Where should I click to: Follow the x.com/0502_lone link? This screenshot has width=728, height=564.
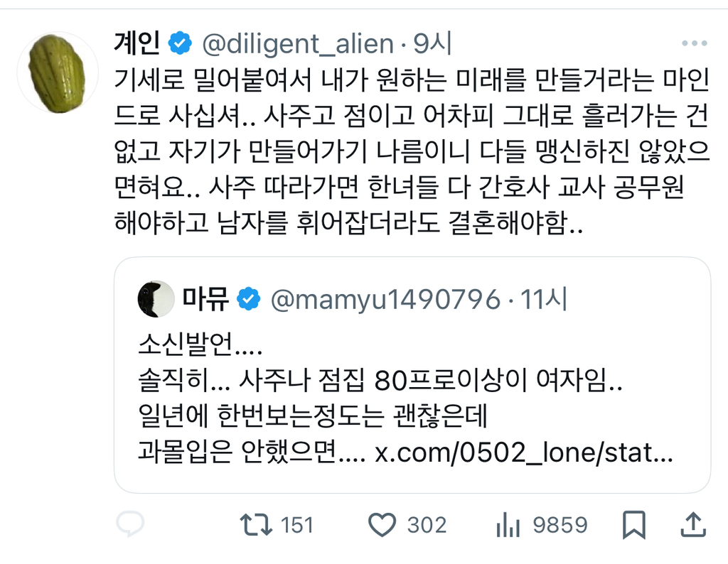pos(523,453)
